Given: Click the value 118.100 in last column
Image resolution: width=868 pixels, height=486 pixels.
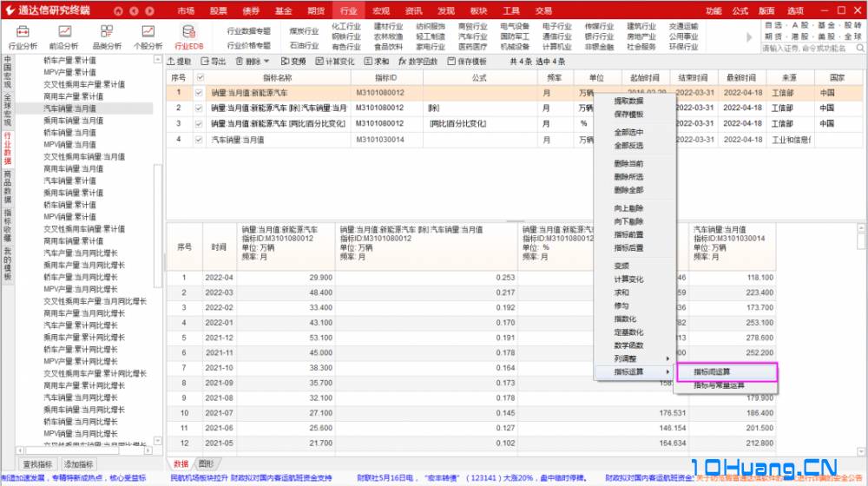Looking at the screenshot, I should click(x=759, y=278).
